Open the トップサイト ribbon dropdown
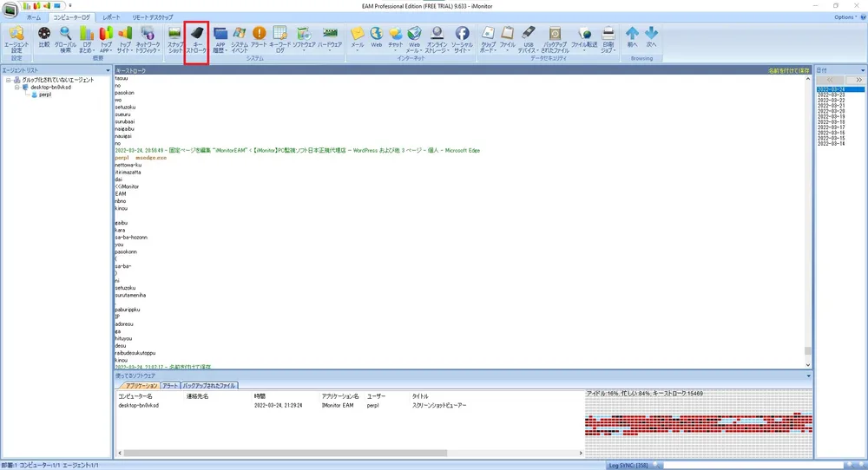The image size is (868, 470). pos(125,39)
